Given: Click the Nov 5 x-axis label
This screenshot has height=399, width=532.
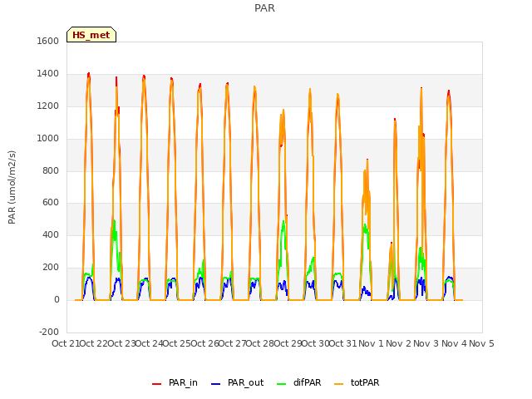Looking at the screenshot, I should click(x=481, y=343).
